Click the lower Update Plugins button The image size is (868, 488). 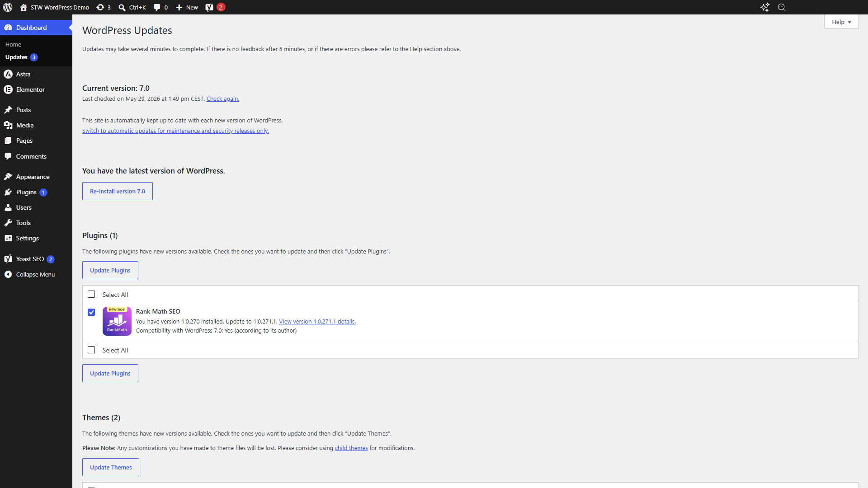coord(110,373)
